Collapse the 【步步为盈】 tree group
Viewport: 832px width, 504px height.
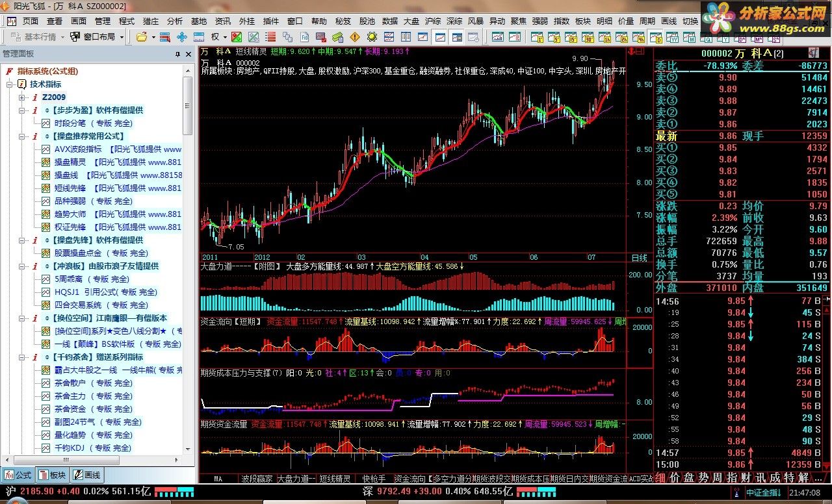click(22, 110)
